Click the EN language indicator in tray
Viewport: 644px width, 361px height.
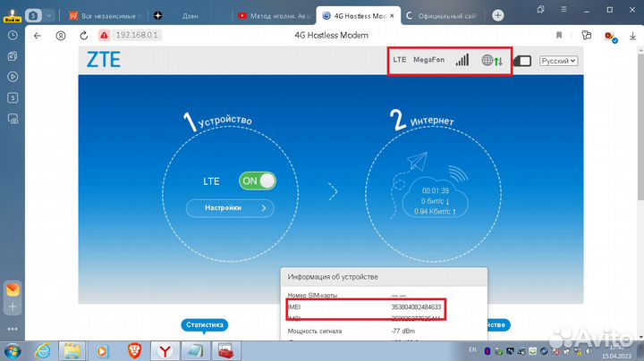tap(472, 349)
